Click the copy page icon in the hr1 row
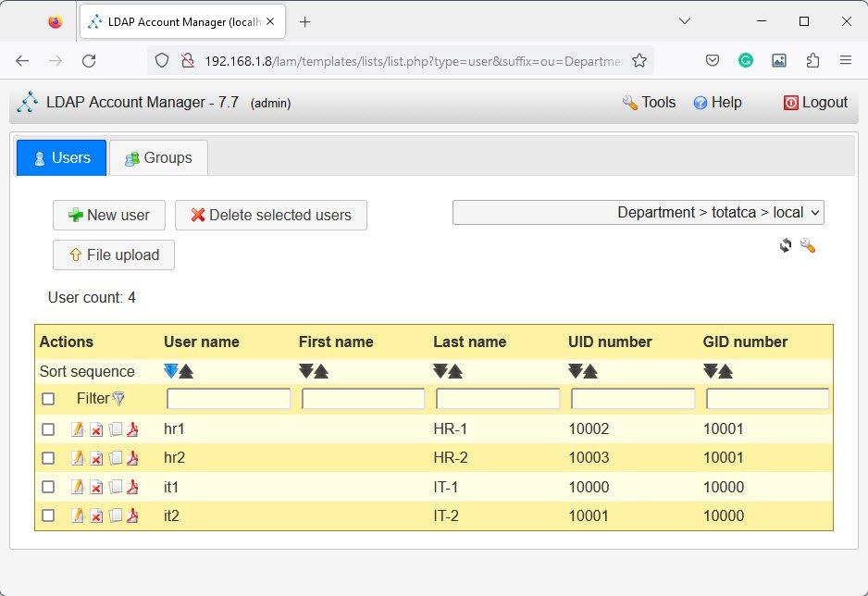The width and height of the screenshot is (868, 596). point(115,428)
